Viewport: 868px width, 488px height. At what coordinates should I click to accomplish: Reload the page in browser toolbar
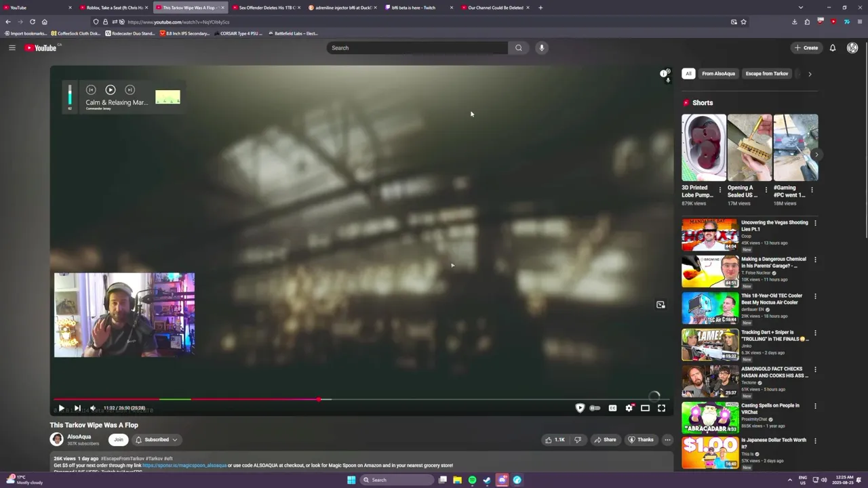click(x=32, y=22)
